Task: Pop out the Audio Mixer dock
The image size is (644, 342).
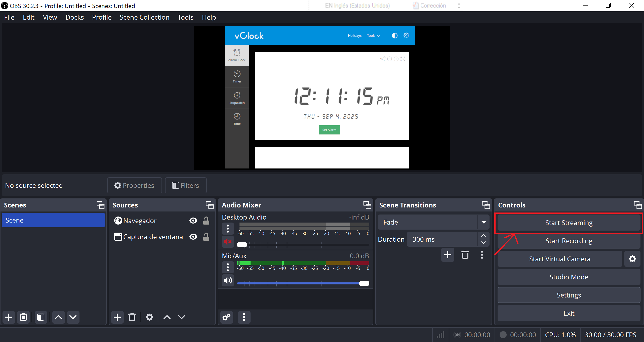Action: [367, 205]
